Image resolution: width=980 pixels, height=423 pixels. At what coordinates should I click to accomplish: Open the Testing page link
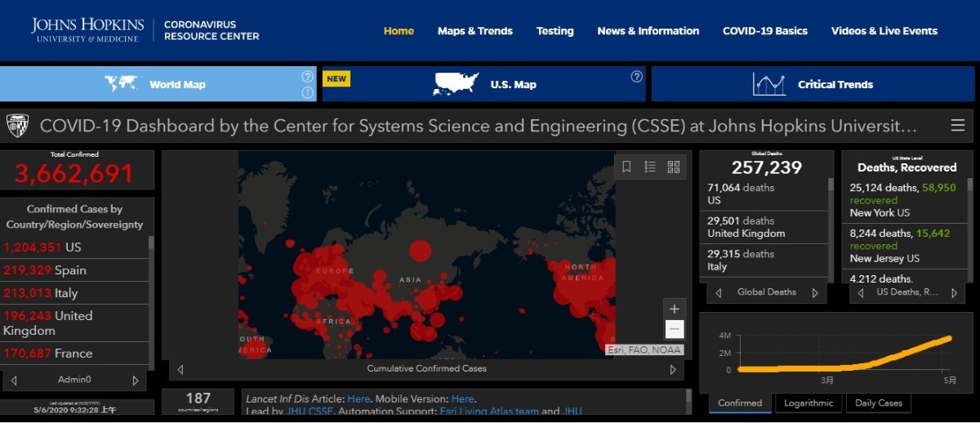pos(555,31)
